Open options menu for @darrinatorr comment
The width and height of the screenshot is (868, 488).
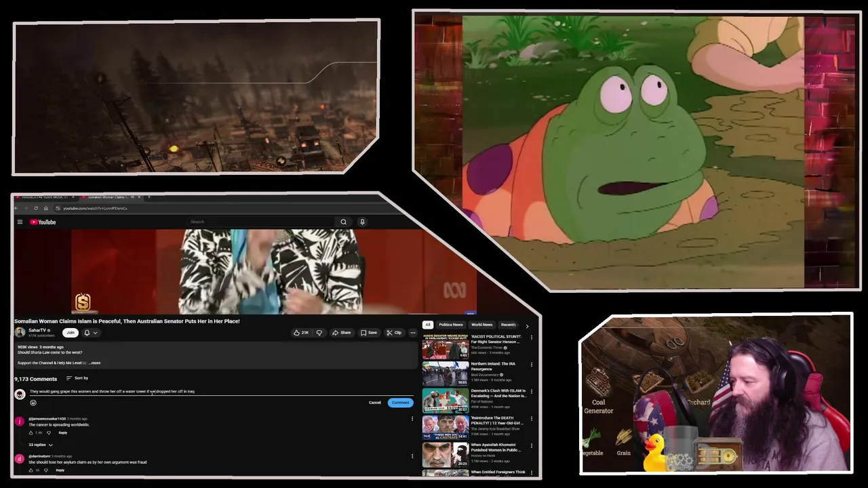point(412,456)
